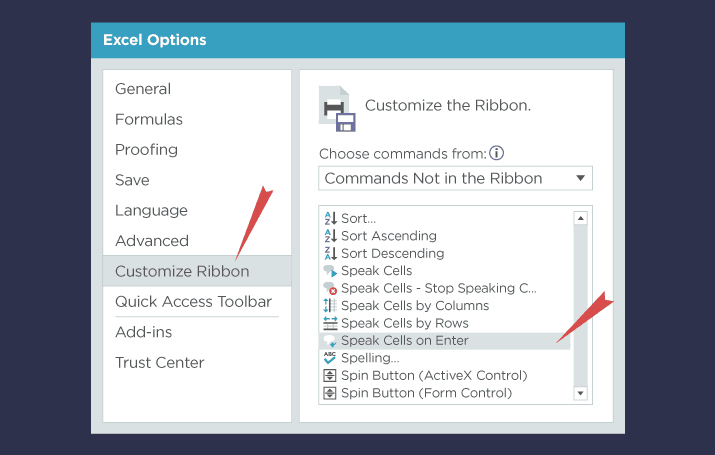Open the Commands Not in the Ribbon dropdown
The image size is (715, 455).
click(456, 178)
